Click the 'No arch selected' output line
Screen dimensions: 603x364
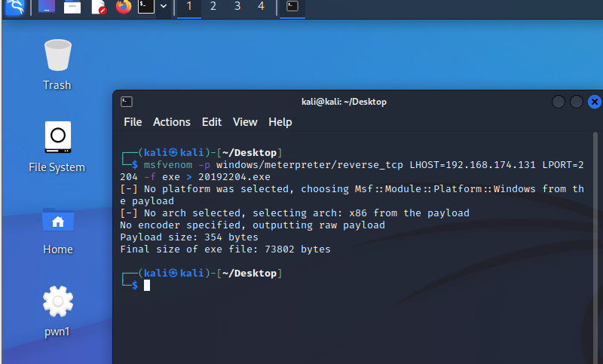coord(295,213)
